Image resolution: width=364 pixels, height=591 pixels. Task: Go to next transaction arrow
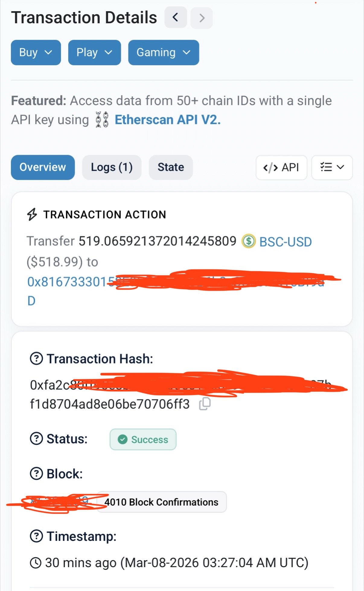(202, 18)
